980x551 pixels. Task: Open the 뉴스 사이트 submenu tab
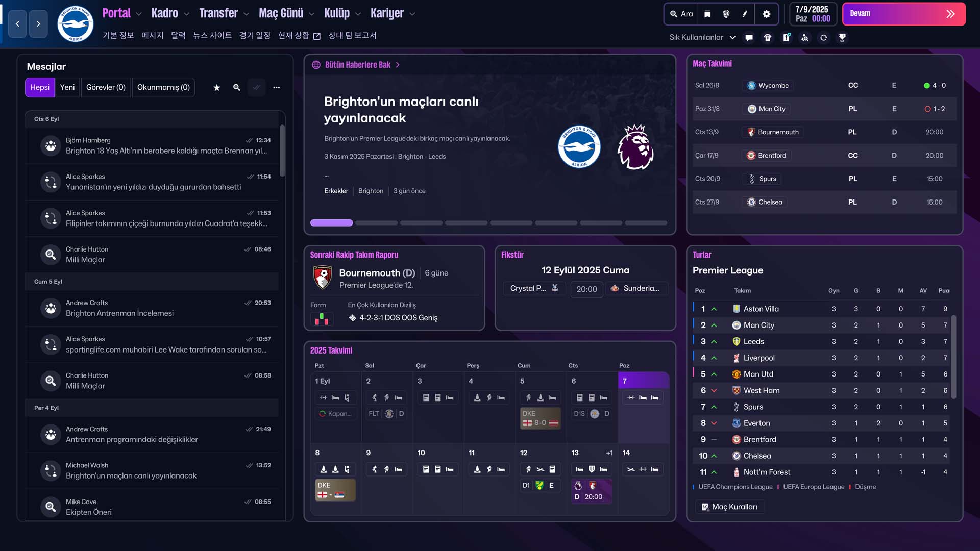[x=212, y=35]
